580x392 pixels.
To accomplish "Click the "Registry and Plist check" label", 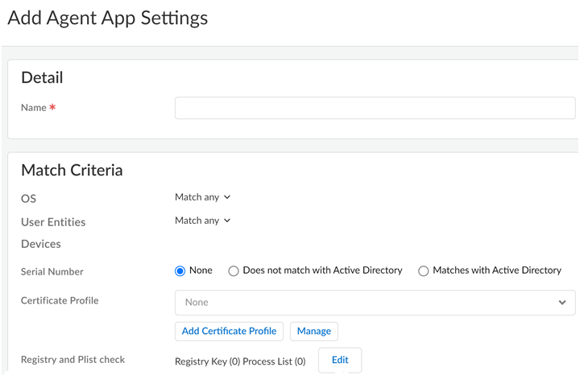I will [x=72, y=360].
